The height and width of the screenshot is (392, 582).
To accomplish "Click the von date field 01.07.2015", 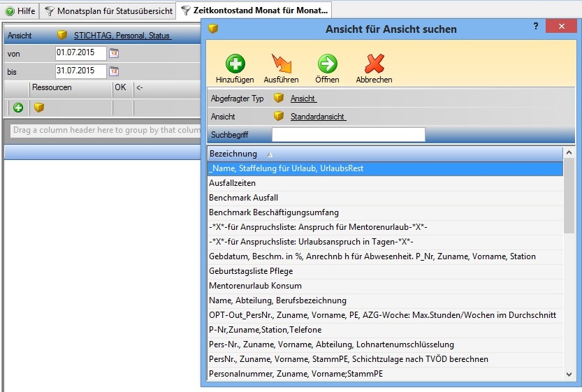I will tap(80, 53).
